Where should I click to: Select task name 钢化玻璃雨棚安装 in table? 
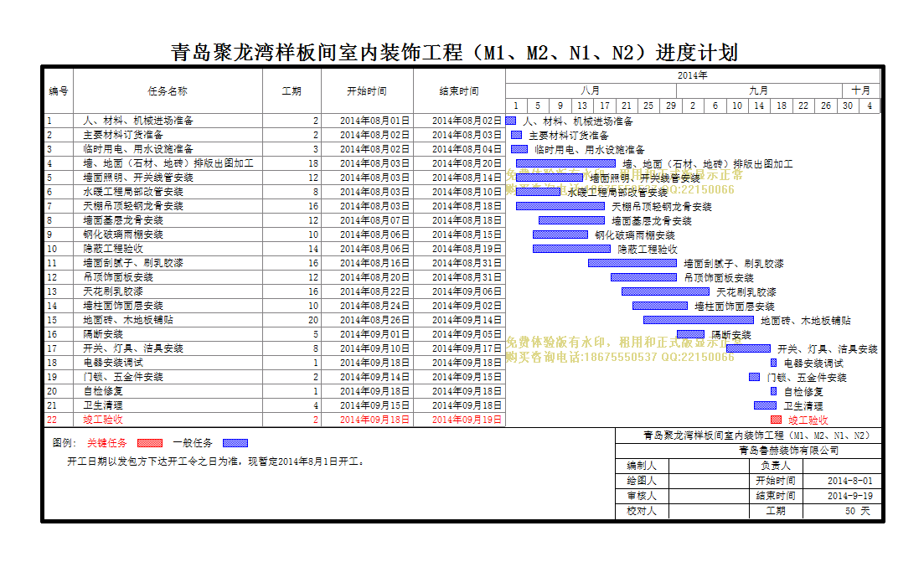(123, 235)
